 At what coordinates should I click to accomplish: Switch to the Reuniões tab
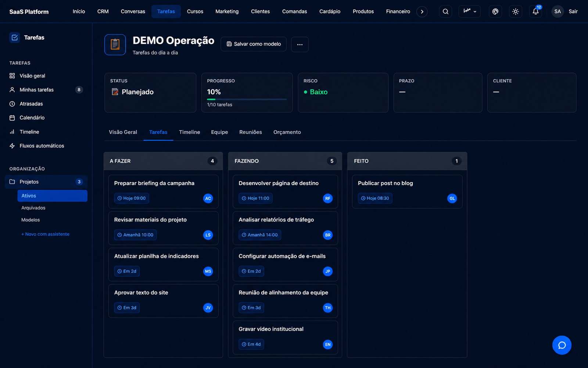coord(251,132)
